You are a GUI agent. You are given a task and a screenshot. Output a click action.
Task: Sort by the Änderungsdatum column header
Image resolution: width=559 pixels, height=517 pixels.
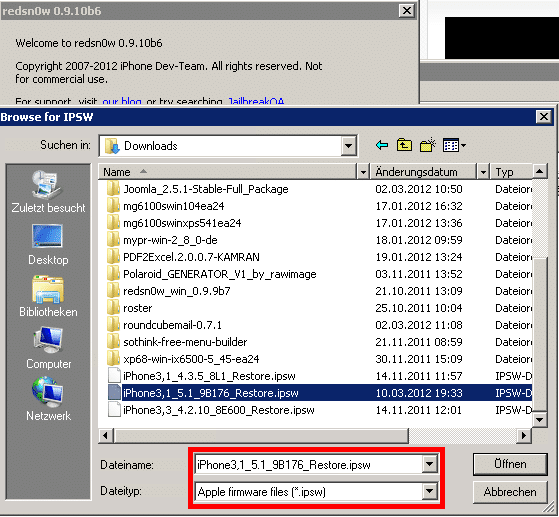pyautogui.click(x=424, y=172)
